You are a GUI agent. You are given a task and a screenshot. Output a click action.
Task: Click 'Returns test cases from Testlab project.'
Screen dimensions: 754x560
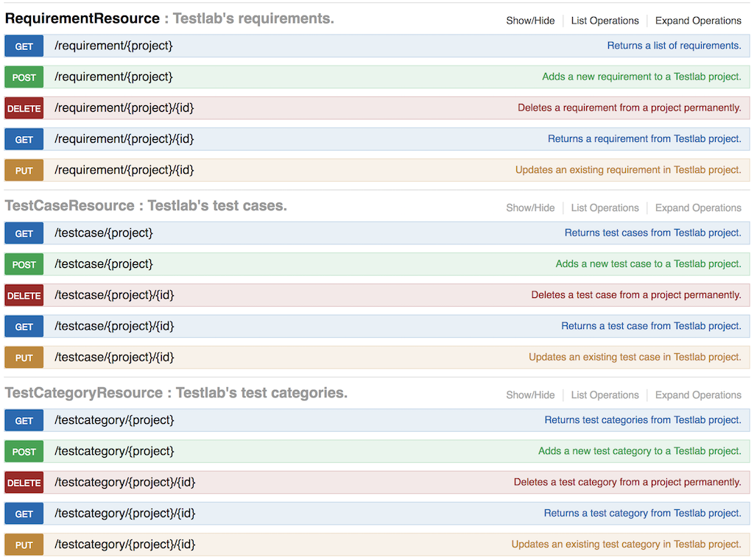pos(652,233)
